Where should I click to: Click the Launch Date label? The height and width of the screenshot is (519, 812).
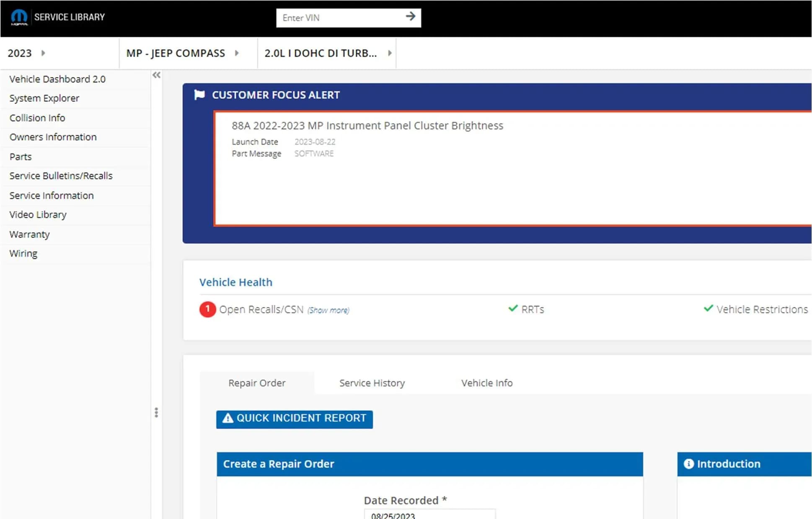coord(255,142)
